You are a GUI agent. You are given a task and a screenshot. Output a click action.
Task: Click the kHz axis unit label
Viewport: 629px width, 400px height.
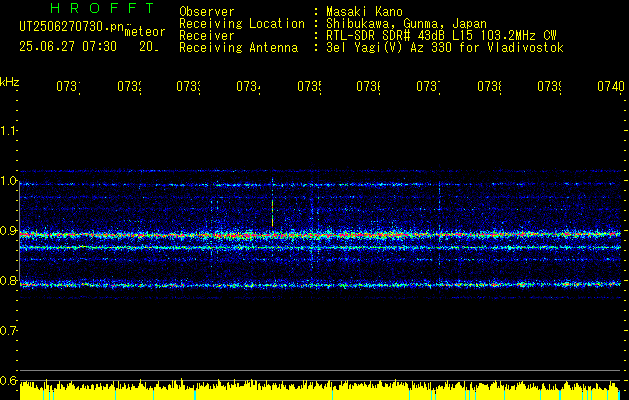10,82
